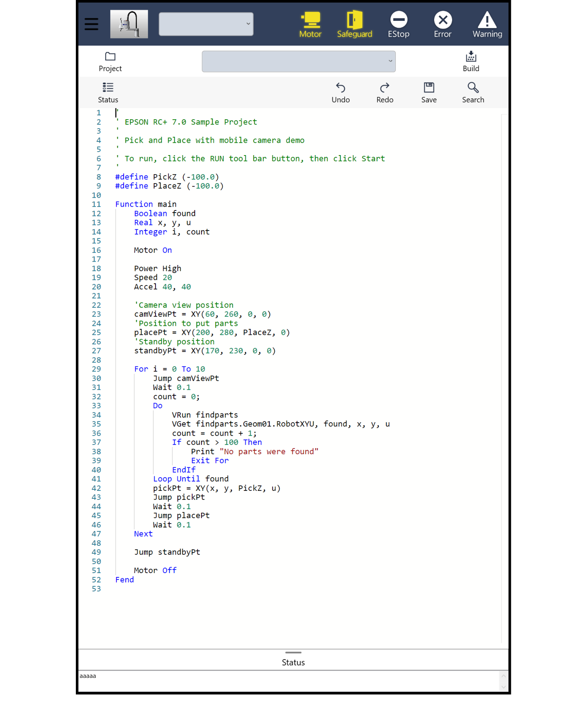Click the 'Jump pickPt' statement

point(179,498)
